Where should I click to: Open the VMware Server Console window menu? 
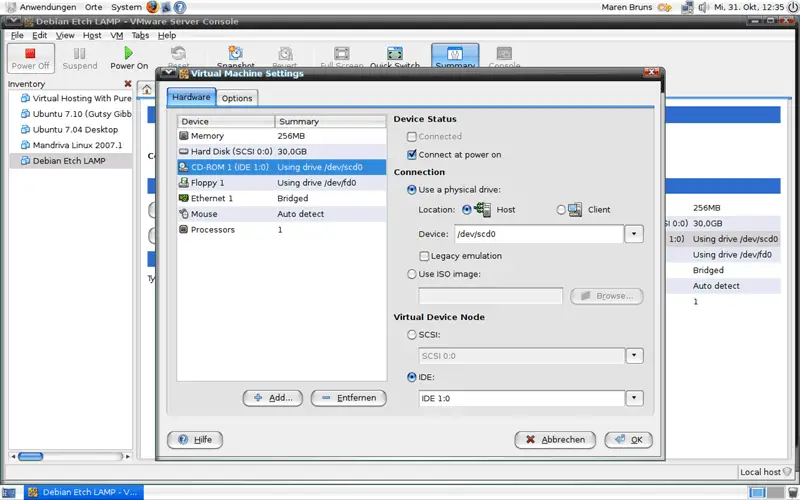tap(13, 21)
